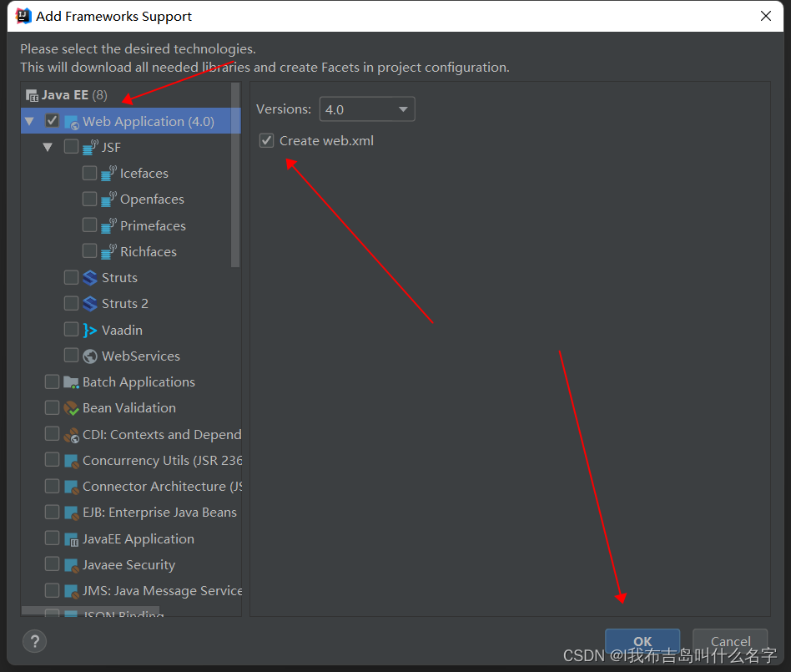The width and height of the screenshot is (791, 672).
Task: Check the EJB Enterprise Java Beans checkbox
Action: pyautogui.click(x=52, y=512)
